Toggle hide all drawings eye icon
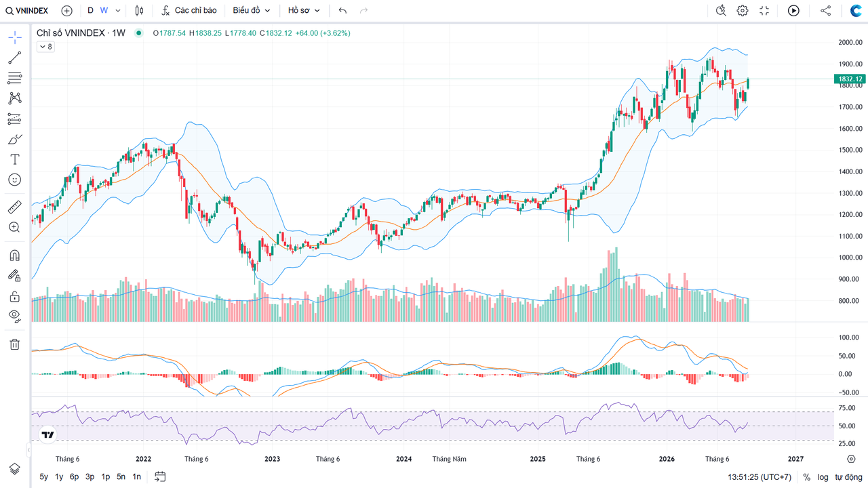This screenshot has width=868, height=488. point(14,316)
